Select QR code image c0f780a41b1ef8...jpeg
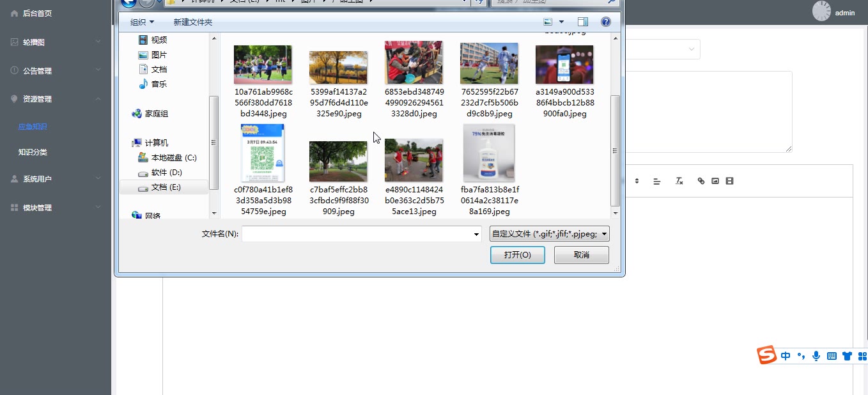 click(x=263, y=153)
